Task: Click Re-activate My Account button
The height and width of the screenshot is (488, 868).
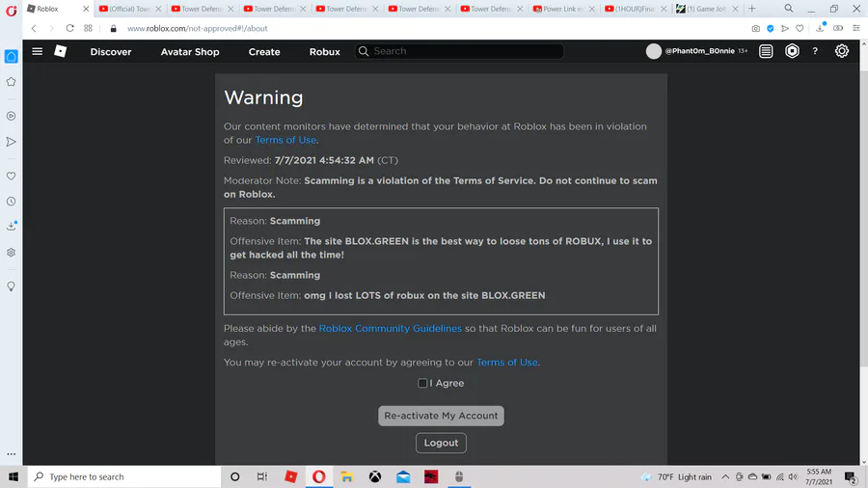Action: click(441, 416)
